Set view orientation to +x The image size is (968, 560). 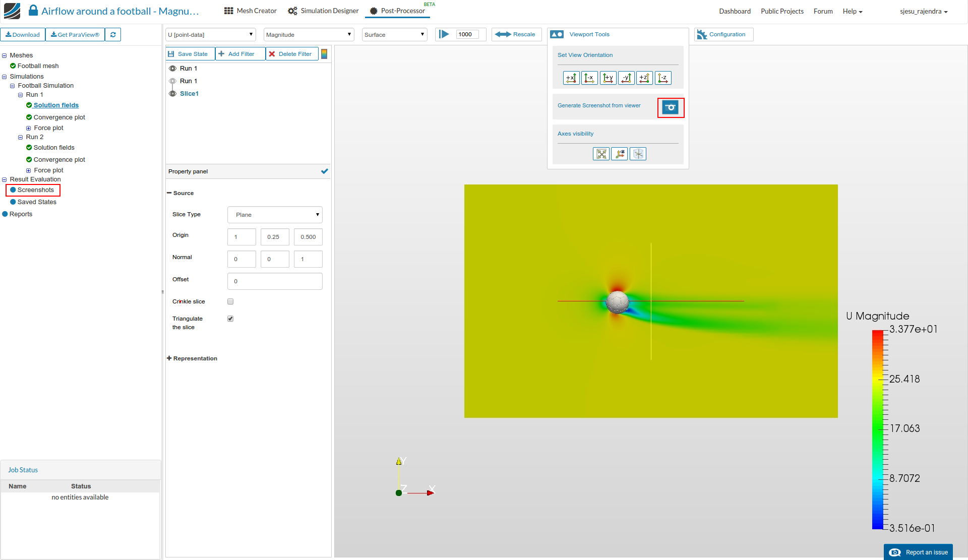point(571,78)
